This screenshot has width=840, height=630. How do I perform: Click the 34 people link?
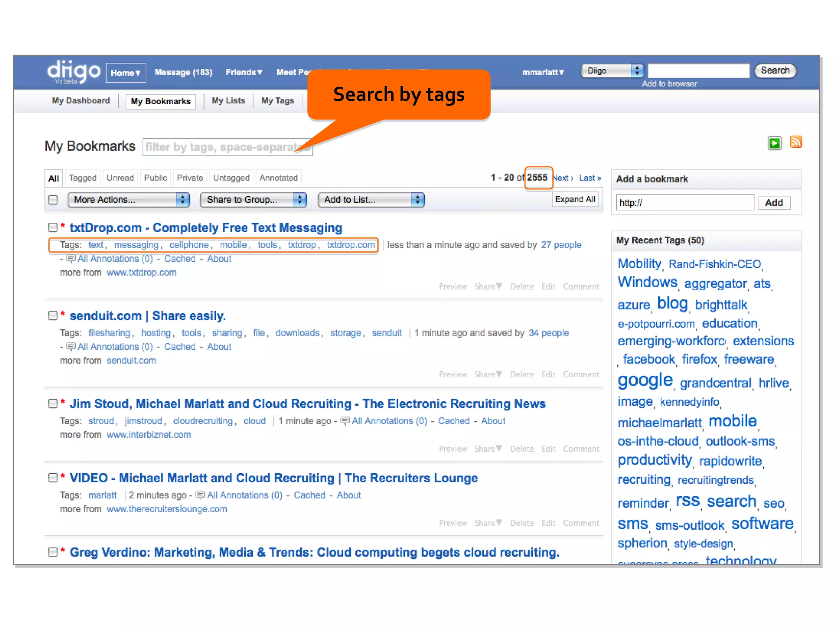coord(549,333)
